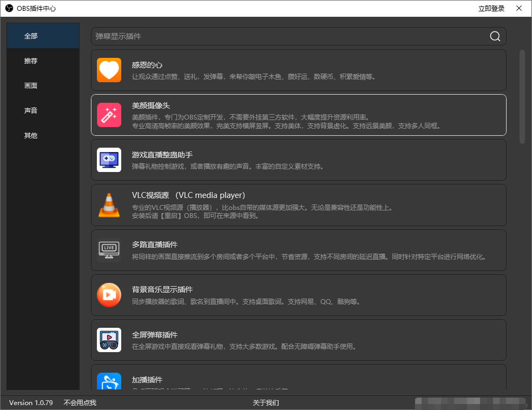Click the plugin list vertical scrollbar
This screenshot has height=410, width=532.
click(x=522, y=97)
